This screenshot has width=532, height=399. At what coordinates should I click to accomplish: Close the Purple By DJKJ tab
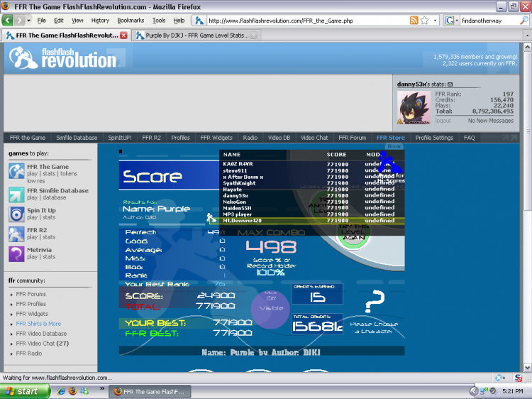tap(253, 35)
